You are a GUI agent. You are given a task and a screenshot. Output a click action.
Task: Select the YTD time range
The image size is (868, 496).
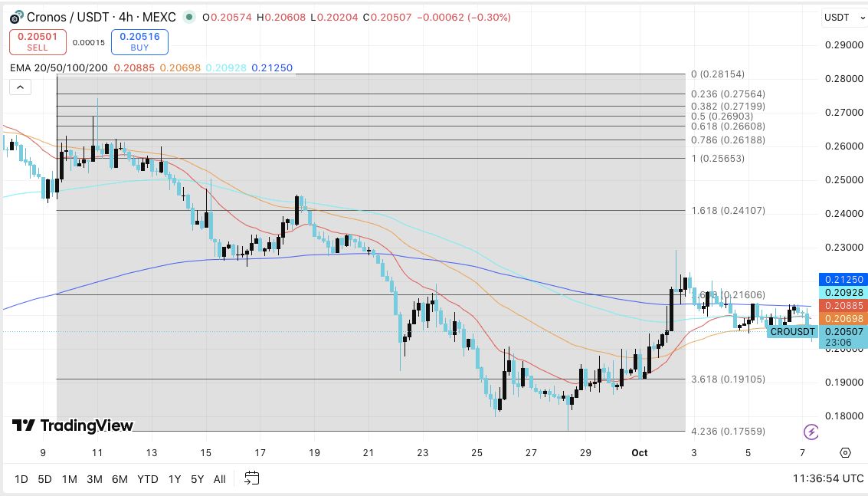pos(148,479)
